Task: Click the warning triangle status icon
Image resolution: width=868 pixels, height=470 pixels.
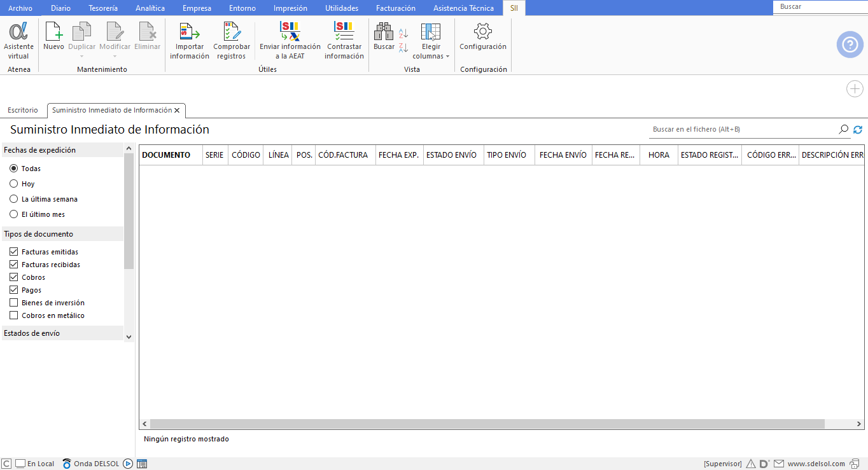Action: tap(751, 464)
